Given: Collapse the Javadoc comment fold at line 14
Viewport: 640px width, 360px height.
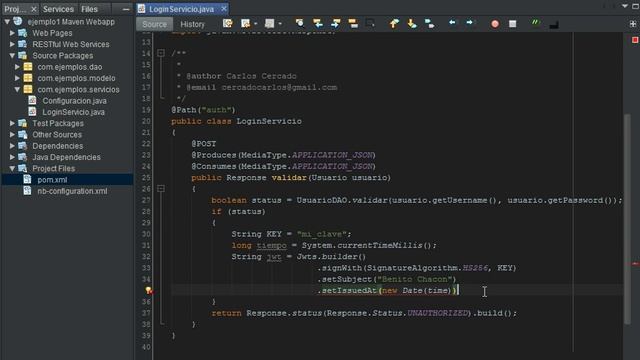Looking at the screenshot, I should [x=161, y=53].
